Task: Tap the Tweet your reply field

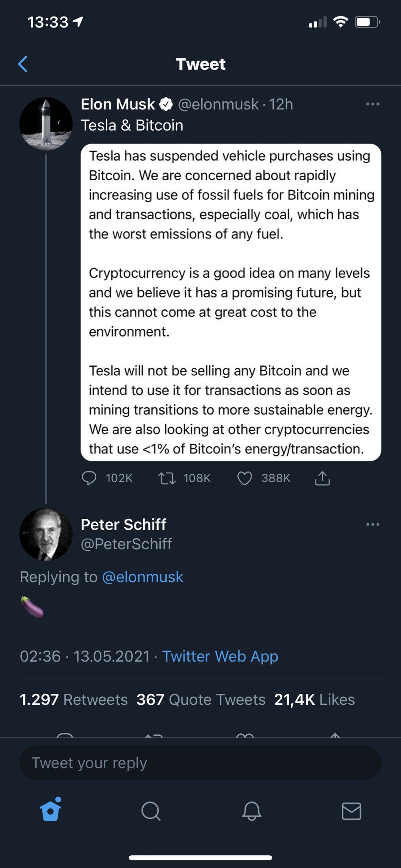Action: pyautogui.click(x=200, y=763)
